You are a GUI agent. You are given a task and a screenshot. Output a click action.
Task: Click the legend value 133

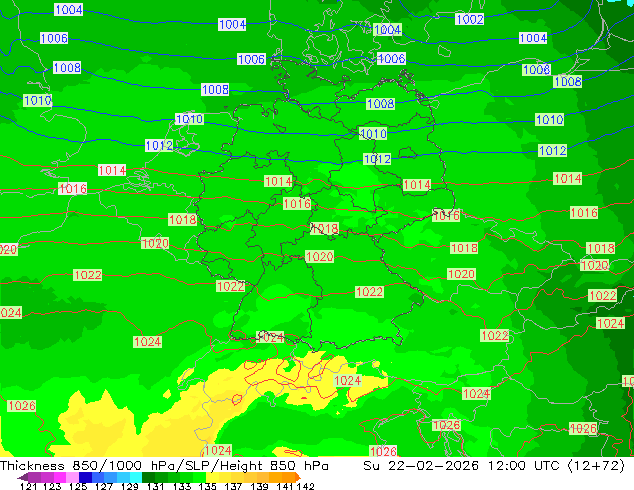pos(181,486)
